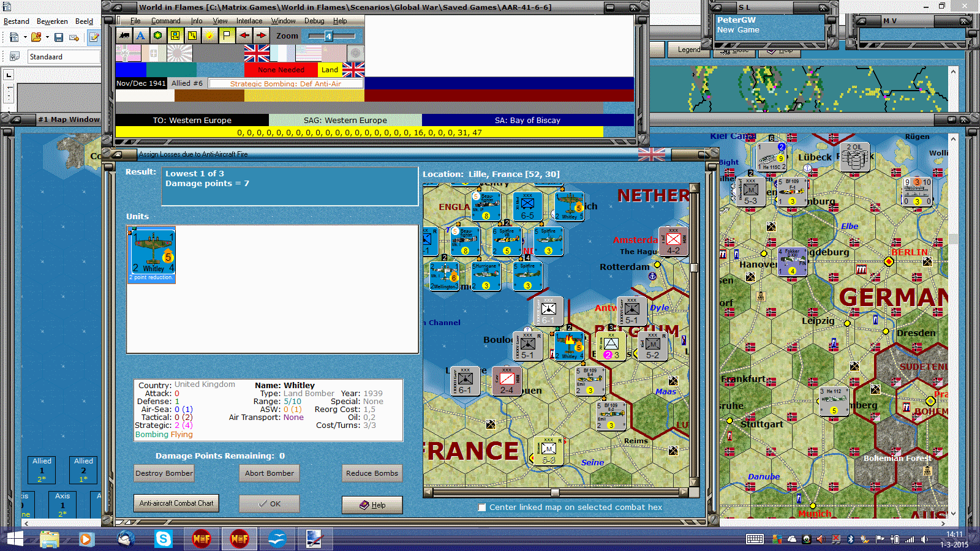
Task: Open the Window menu
Action: pos(284,21)
